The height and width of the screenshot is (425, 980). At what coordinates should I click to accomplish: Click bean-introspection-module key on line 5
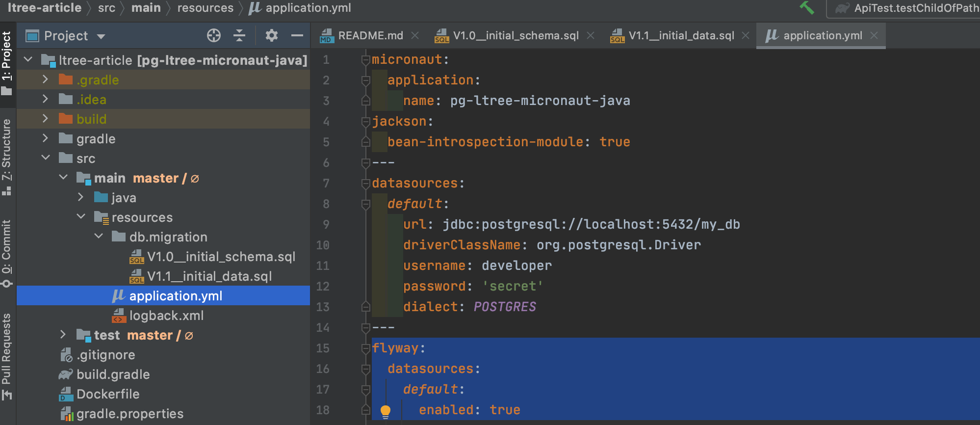pyautogui.click(x=485, y=142)
